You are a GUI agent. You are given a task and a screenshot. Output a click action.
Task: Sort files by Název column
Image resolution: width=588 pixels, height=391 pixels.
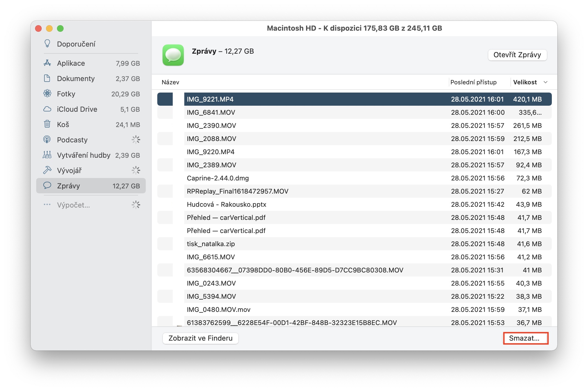tap(170, 82)
